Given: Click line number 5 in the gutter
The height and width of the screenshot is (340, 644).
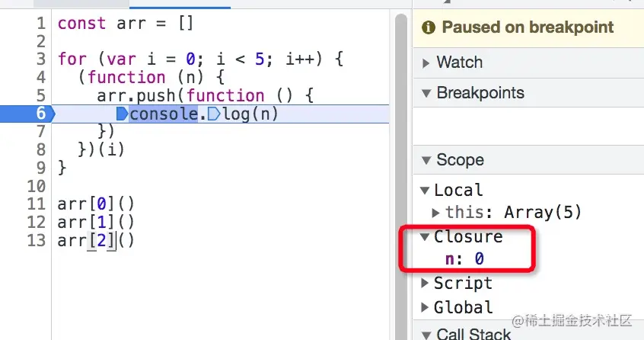Looking at the screenshot, I should (x=41, y=95).
